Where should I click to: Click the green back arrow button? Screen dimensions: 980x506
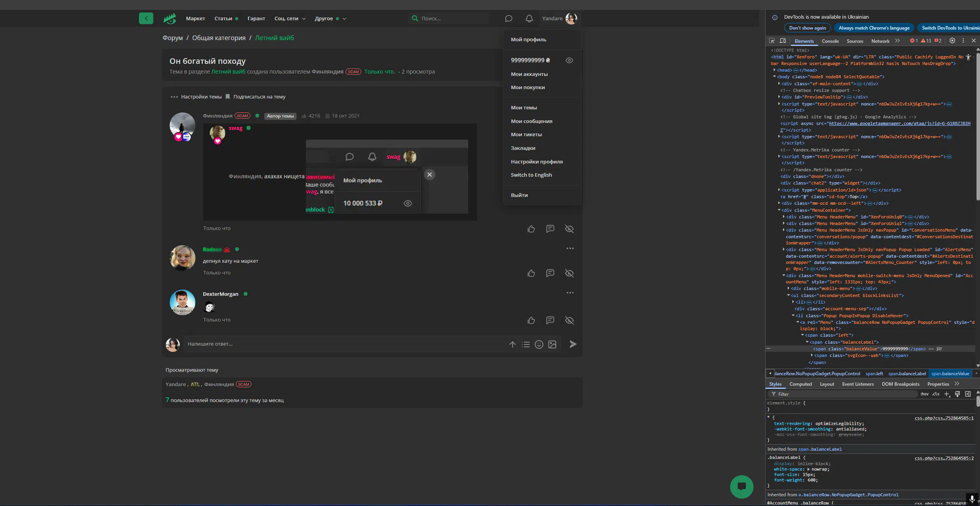pyautogui.click(x=146, y=18)
